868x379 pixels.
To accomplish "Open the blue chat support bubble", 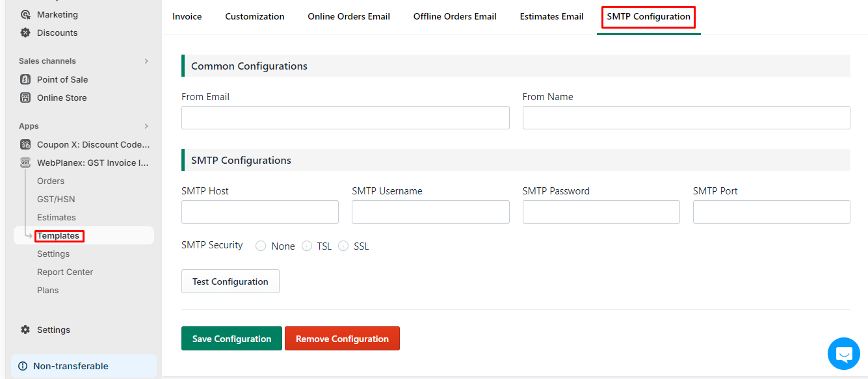I will coord(844,354).
